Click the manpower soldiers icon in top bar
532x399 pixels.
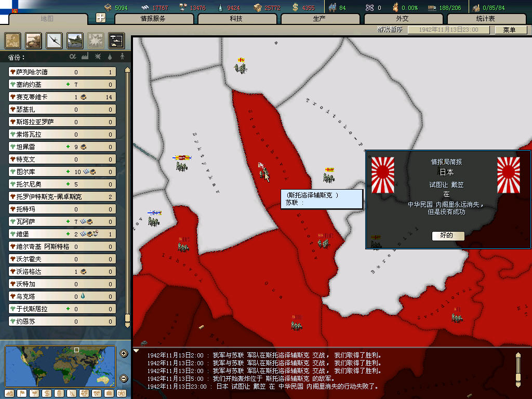pyautogui.click(x=332, y=7)
